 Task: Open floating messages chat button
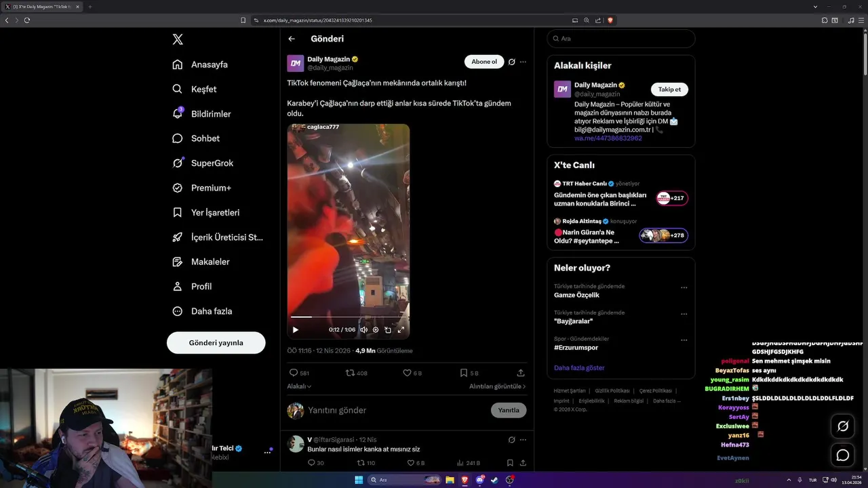coord(843,455)
